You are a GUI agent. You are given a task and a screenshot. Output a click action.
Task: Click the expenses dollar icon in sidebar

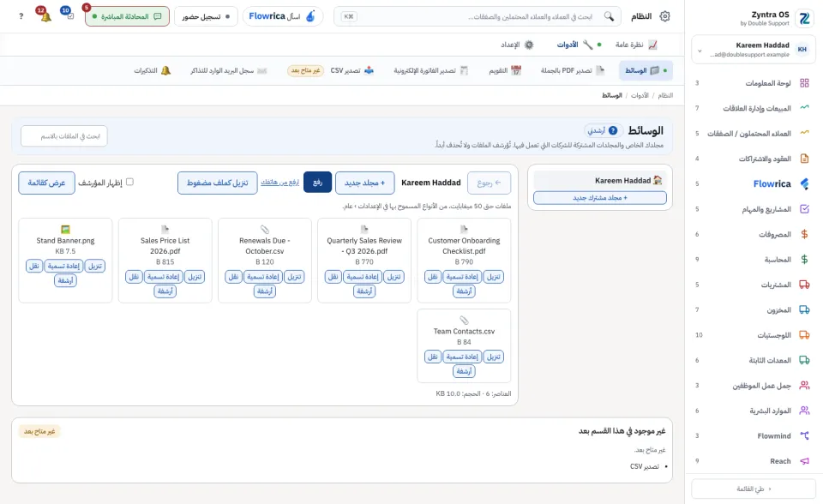[804, 234]
